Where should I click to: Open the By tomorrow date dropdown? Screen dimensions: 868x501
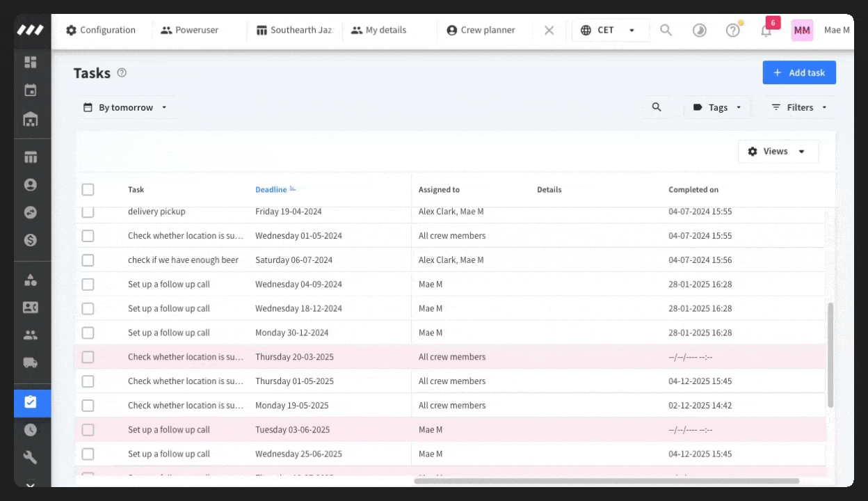tap(126, 107)
